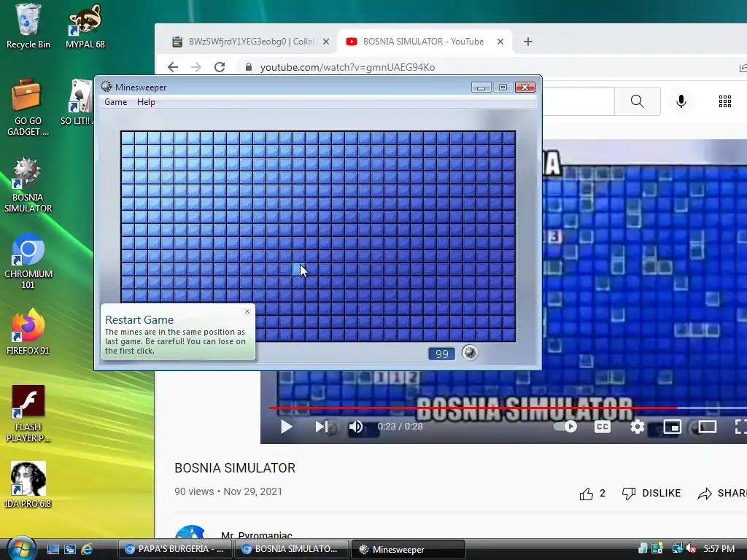Go forward in the browser

click(x=196, y=67)
